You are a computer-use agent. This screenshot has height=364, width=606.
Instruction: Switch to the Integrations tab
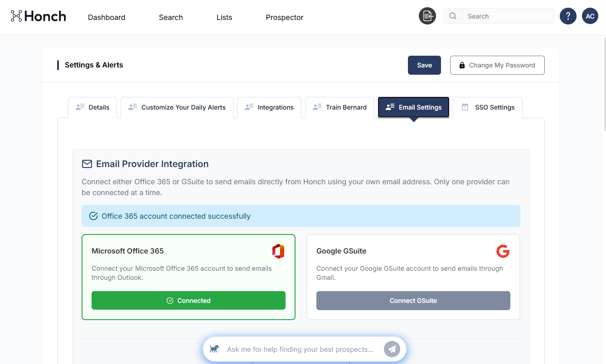[x=269, y=107]
